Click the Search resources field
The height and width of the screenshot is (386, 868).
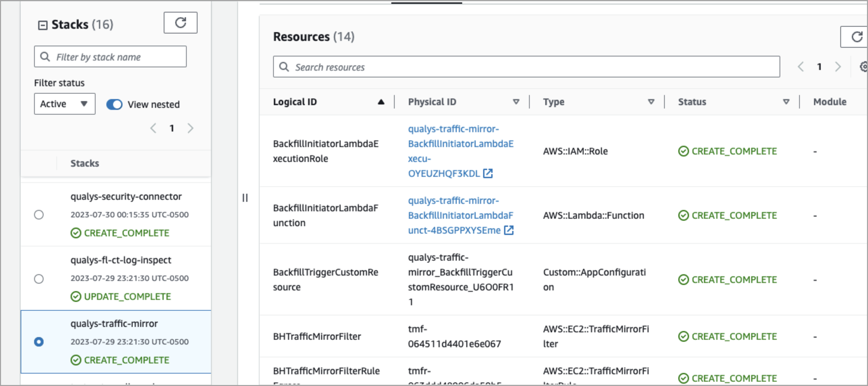click(526, 67)
